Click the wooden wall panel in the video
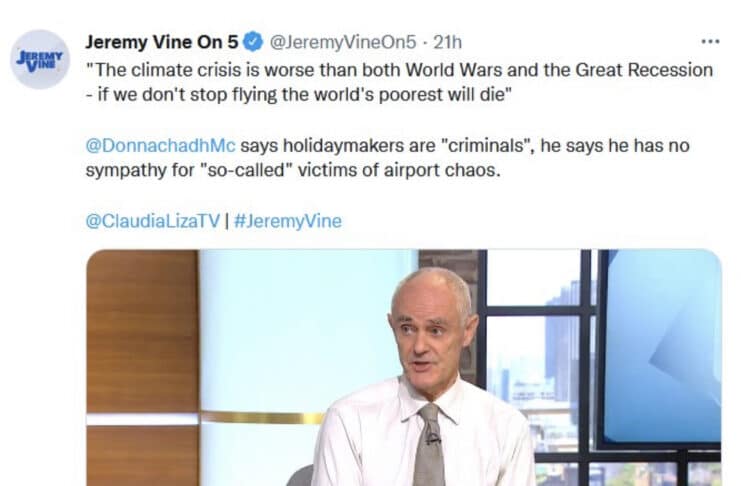This screenshot has width=741, height=486. [x=142, y=331]
